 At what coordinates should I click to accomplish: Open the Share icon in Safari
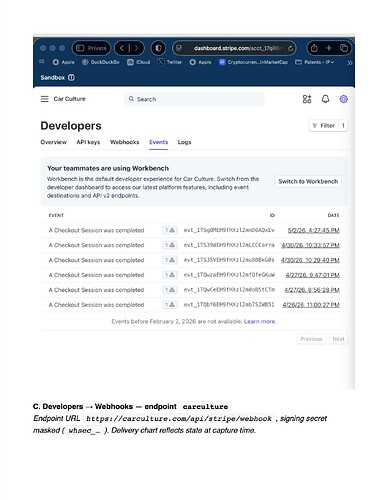click(314, 48)
